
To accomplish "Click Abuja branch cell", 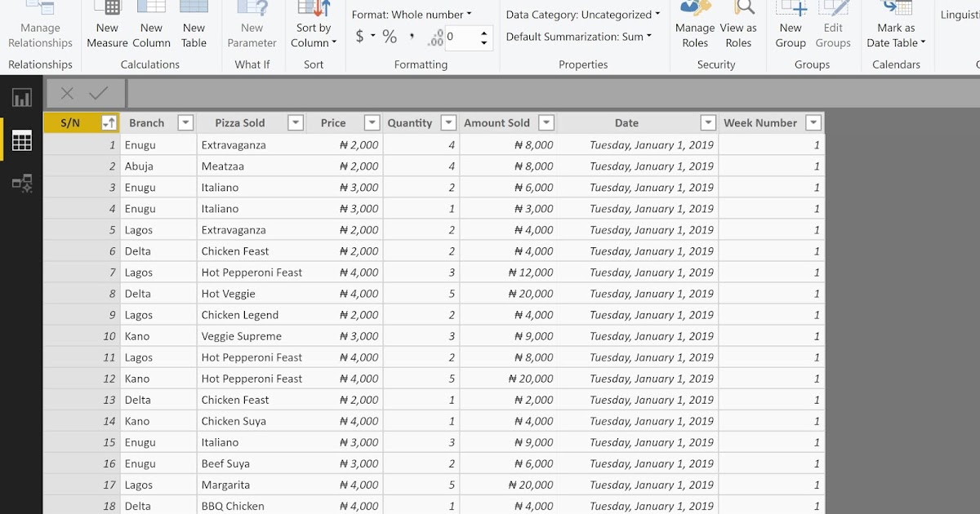I will (x=158, y=166).
